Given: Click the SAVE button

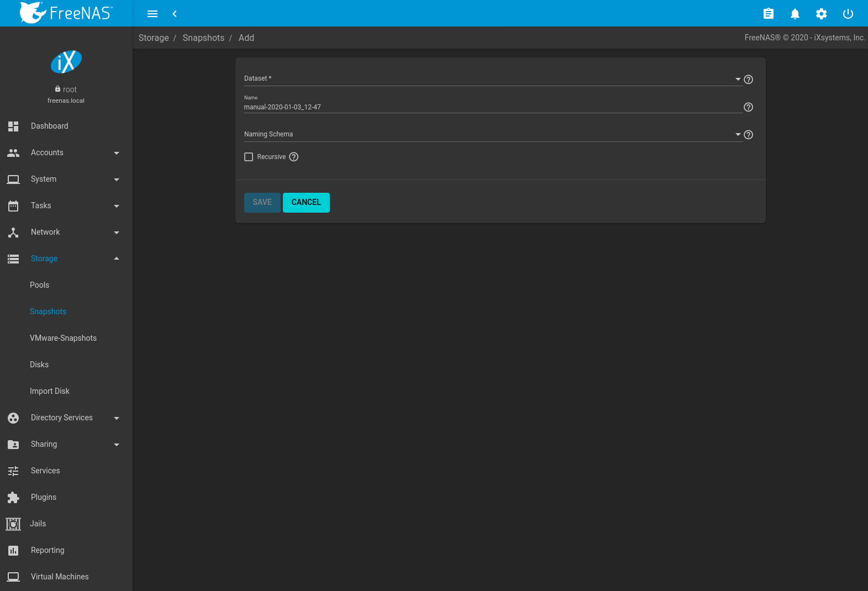Looking at the screenshot, I should pos(262,202).
